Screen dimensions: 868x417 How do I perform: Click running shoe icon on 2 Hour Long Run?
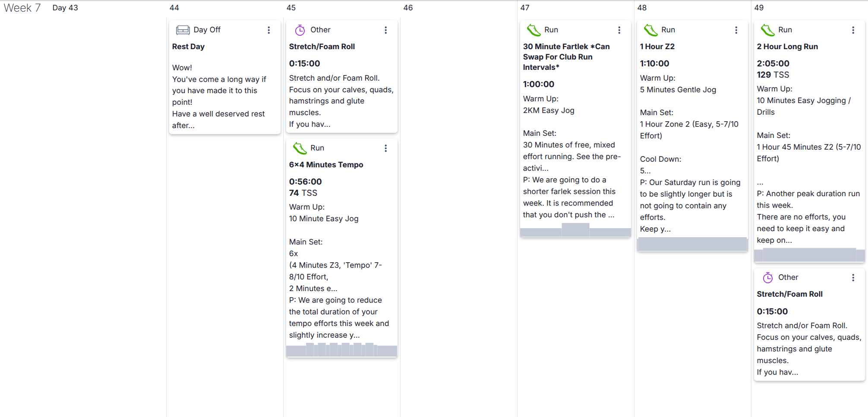(x=767, y=30)
